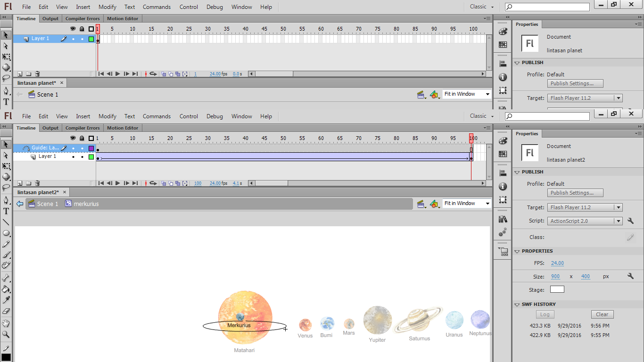Open the Project panel icon in the dock

click(x=503, y=251)
